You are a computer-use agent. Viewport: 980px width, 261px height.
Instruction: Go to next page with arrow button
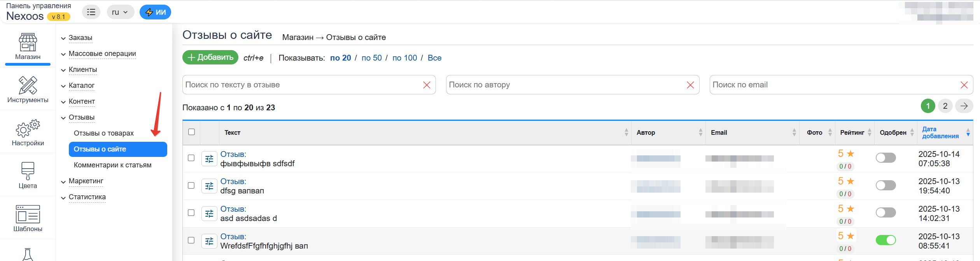[x=964, y=106]
